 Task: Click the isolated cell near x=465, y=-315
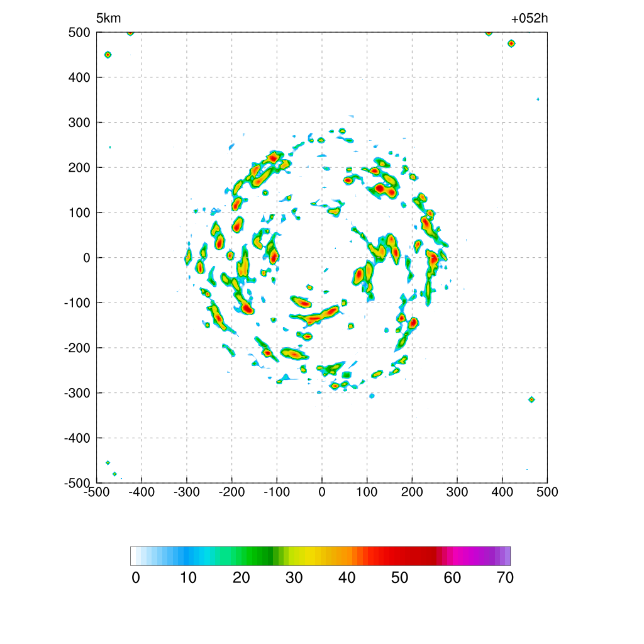531,399
